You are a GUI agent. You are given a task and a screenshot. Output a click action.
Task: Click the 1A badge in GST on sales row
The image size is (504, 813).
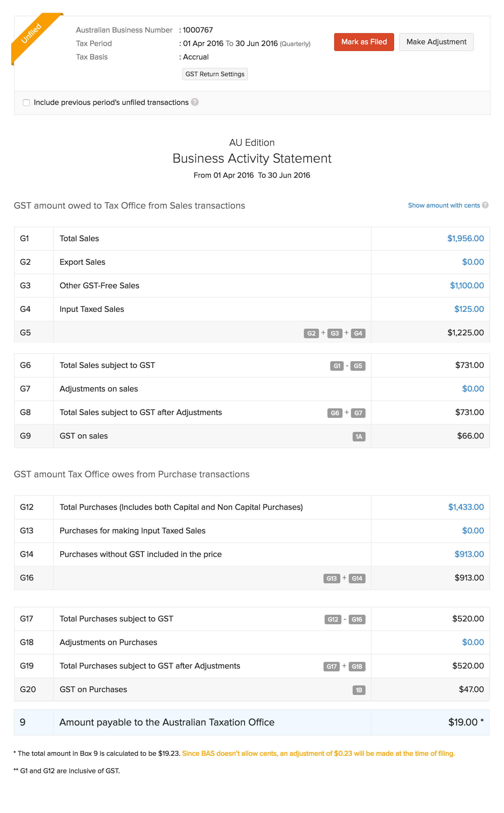tap(359, 436)
